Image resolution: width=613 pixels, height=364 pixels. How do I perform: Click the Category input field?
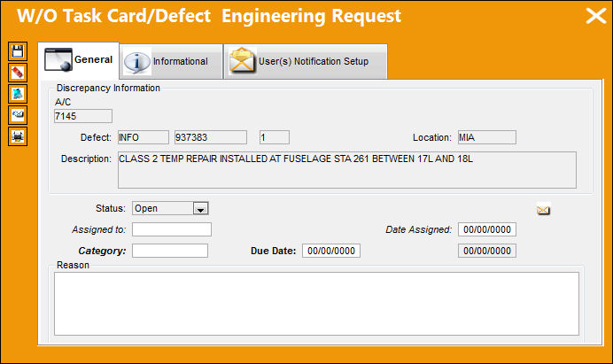tap(170, 251)
